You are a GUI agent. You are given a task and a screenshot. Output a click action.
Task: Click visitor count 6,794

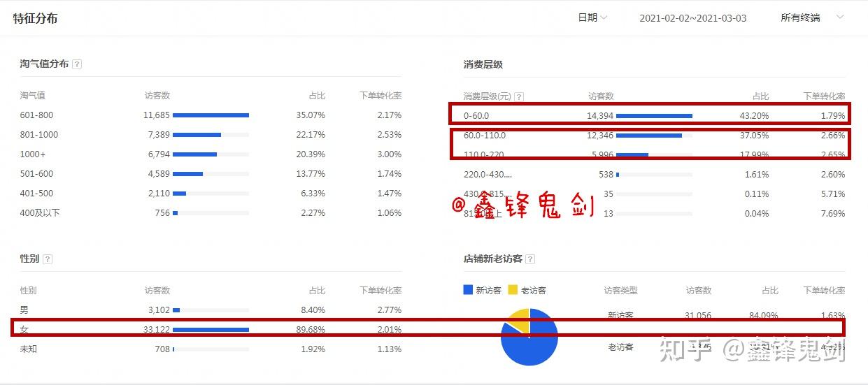click(x=159, y=154)
